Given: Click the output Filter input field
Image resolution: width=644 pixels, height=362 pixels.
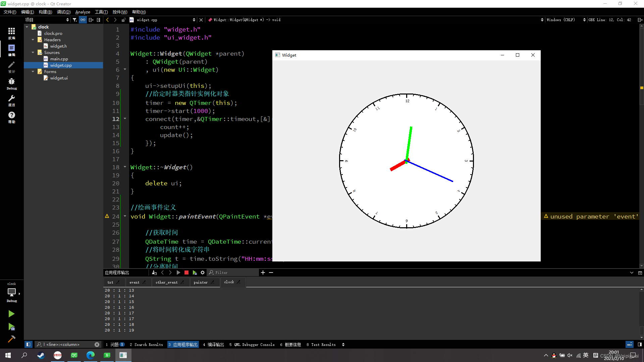Looking at the screenshot, I should click(235, 273).
